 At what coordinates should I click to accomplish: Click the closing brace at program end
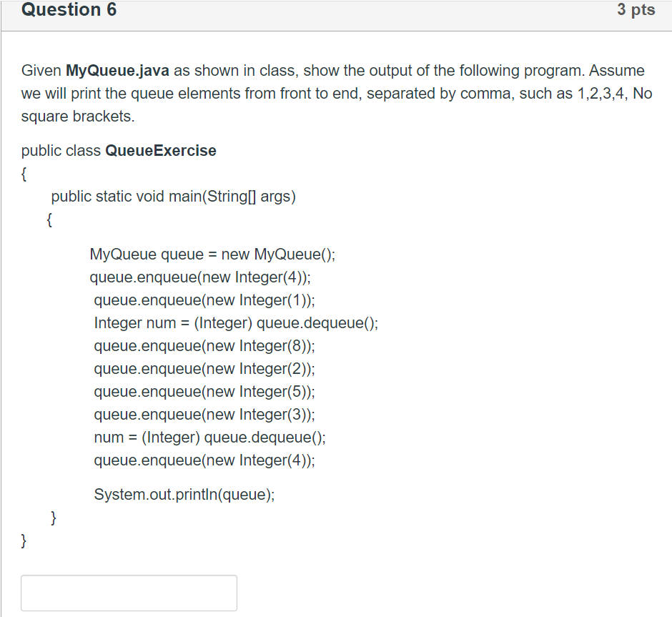[x=23, y=541]
